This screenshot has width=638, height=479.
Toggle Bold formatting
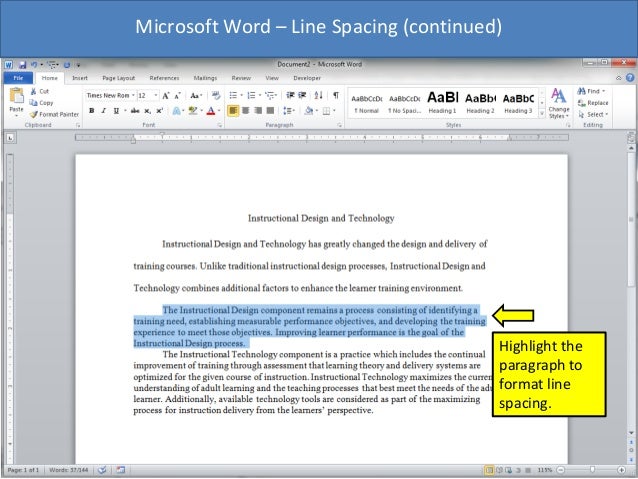(x=92, y=111)
